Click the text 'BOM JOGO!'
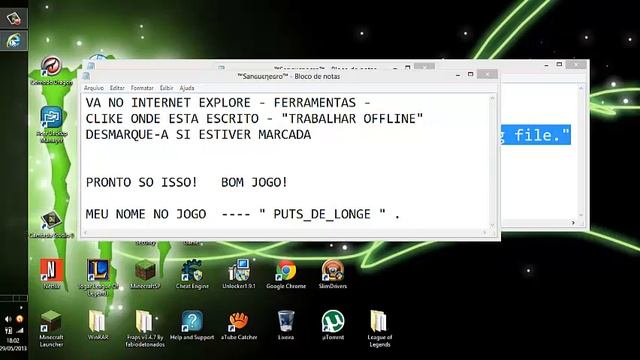Viewport: 640px width, 360px height. (254, 182)
